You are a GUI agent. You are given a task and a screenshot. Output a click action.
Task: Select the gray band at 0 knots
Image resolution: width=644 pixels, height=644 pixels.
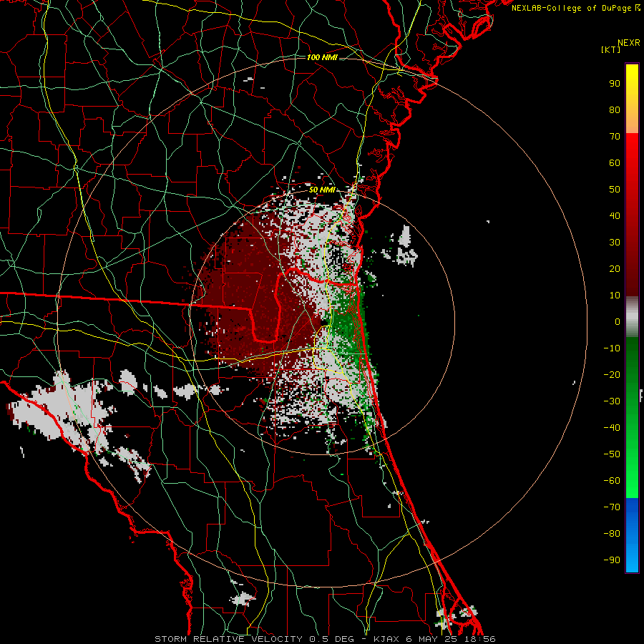[632, 317]
